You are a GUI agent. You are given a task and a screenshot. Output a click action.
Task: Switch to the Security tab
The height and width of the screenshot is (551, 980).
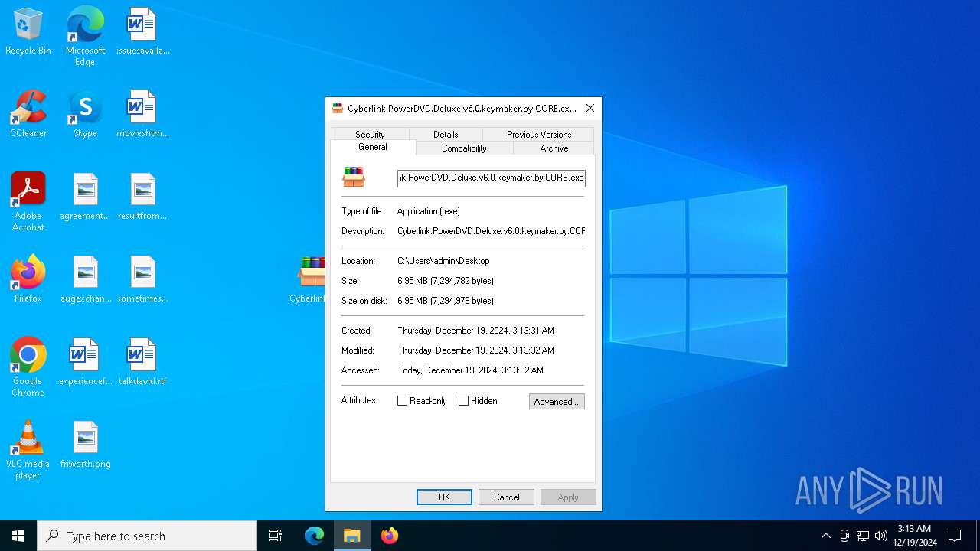point(370,134)
